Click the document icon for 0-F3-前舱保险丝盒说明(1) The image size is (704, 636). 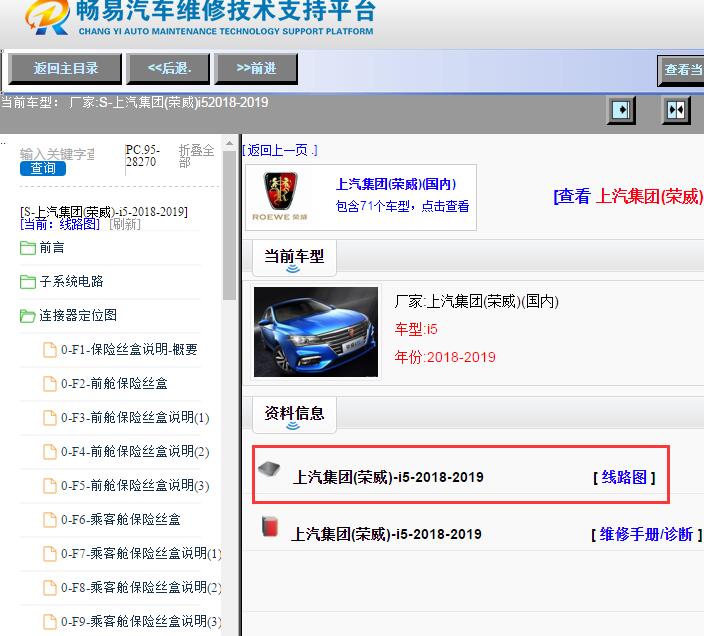50,417
